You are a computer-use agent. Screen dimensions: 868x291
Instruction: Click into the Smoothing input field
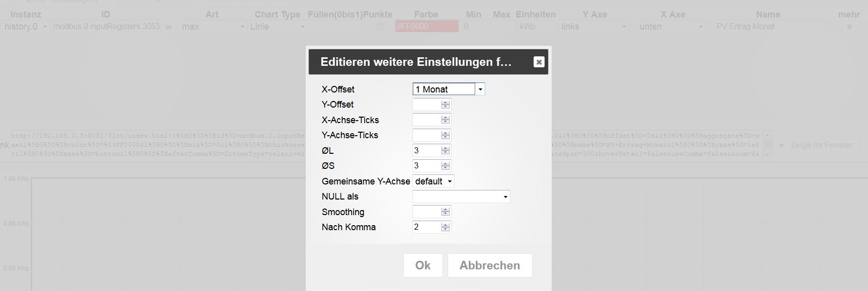[426, 212]
